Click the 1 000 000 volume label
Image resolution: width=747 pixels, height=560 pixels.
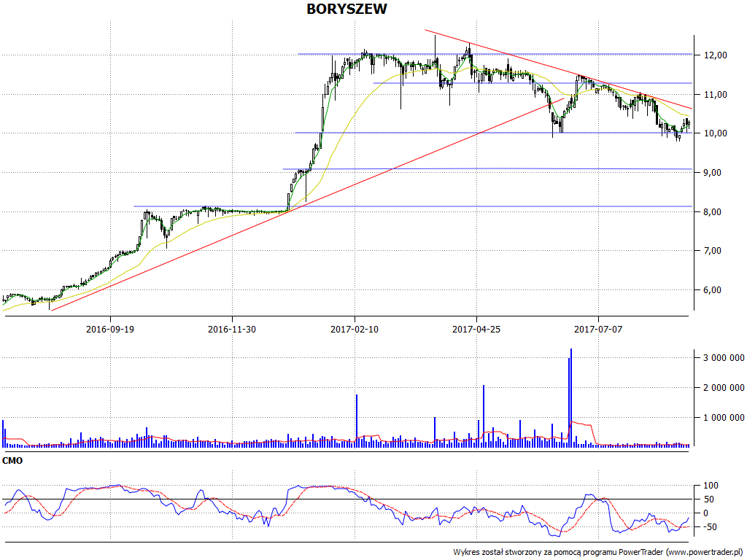tap(724, 418)
